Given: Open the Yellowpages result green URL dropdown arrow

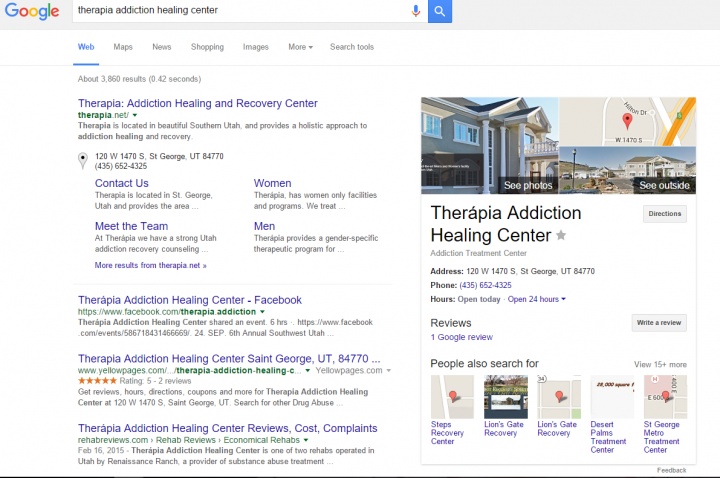Looking at the screenshot, I should 308,371.
